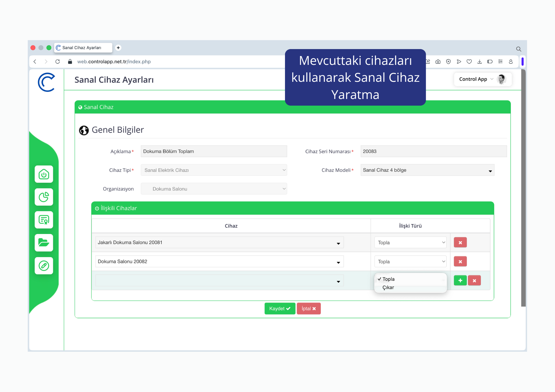This screenshot has height=392, width=555.
Task: Delete the empty device row with red X
Action: click(x=474, y=281)
